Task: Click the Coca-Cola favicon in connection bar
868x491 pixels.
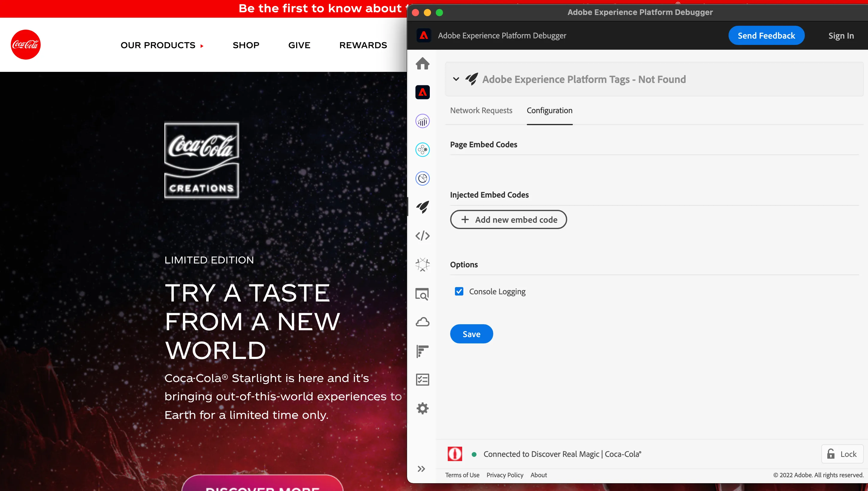Action: pyautogui.click(x=455, y=454)
